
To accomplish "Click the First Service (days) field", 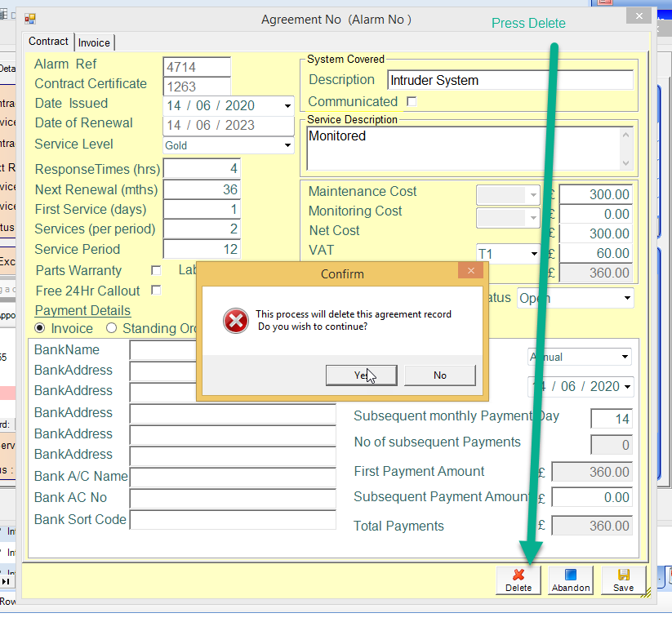I will click(x=202, y=209).
